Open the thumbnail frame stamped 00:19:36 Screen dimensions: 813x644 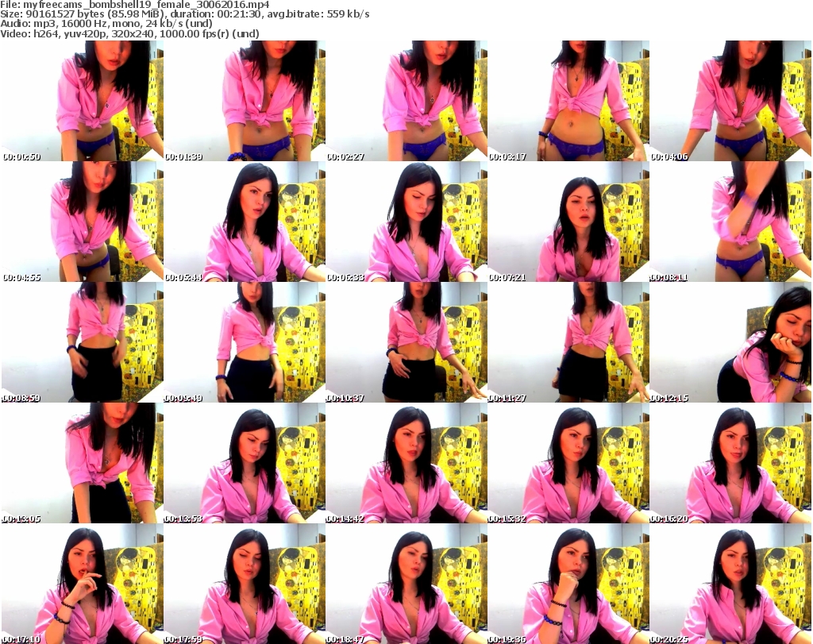pyautogui.click(x=568, y=584)
